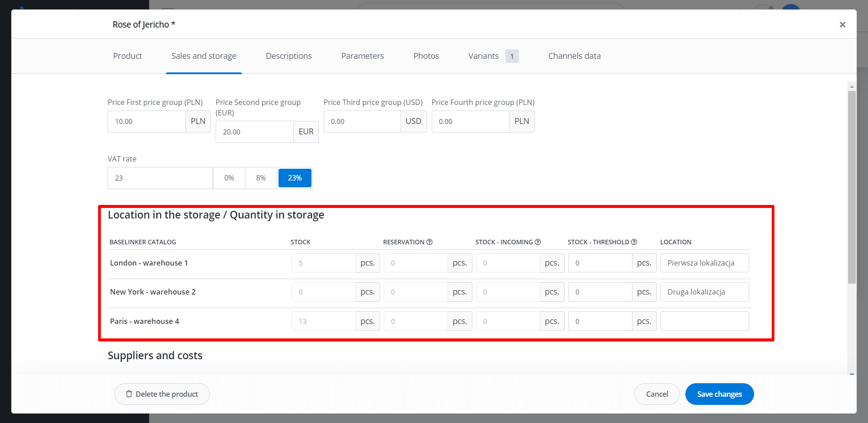Click the LOCATION column header

pos(675,242)
